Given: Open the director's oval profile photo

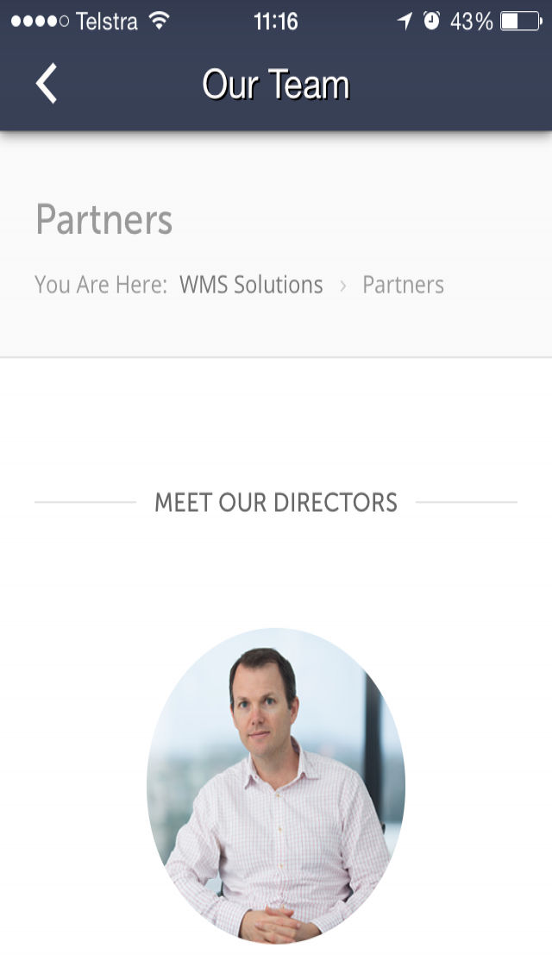Looking at the screenshot, I should click(276, 786).
